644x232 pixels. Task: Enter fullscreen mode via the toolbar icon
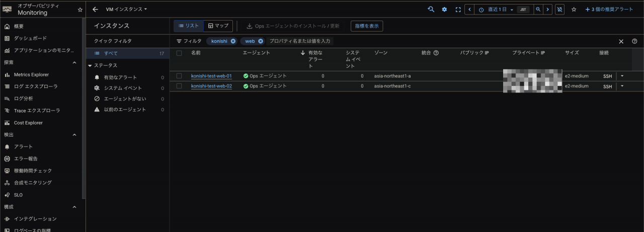pyautogui.click(x=458, y=10)
